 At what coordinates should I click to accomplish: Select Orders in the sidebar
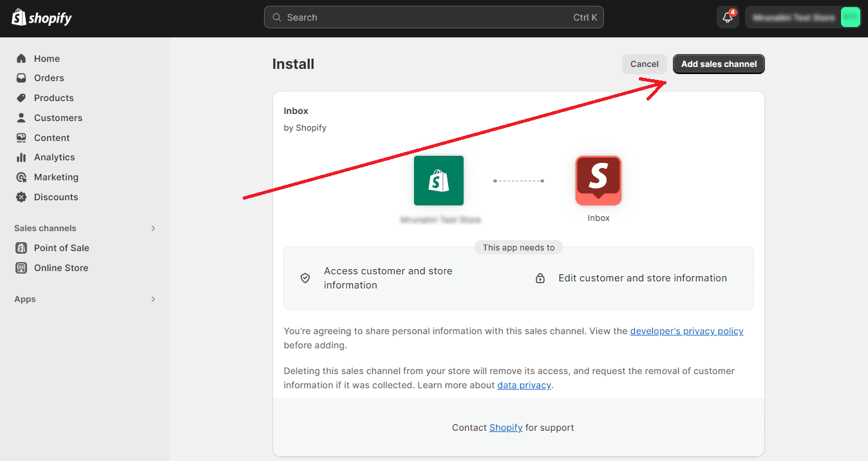coord(49,78)
